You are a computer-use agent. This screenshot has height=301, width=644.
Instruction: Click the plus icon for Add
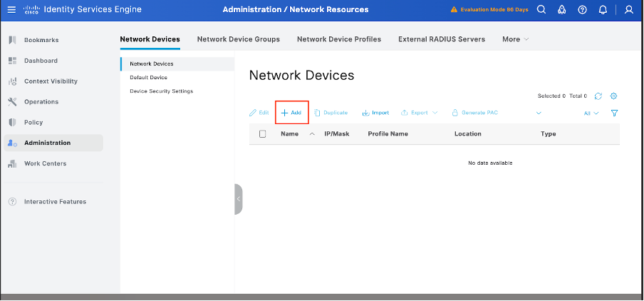tap(284, 113)
